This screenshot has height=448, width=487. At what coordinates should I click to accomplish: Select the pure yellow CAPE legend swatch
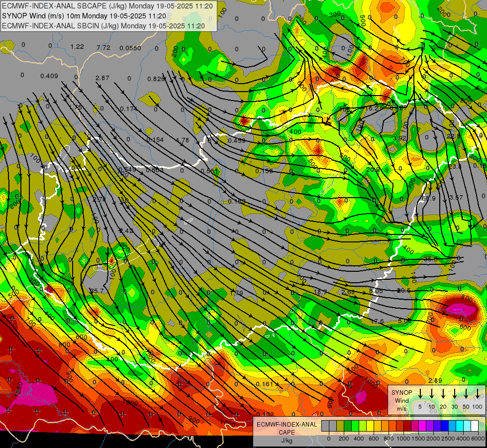click(x=370, y=426)
